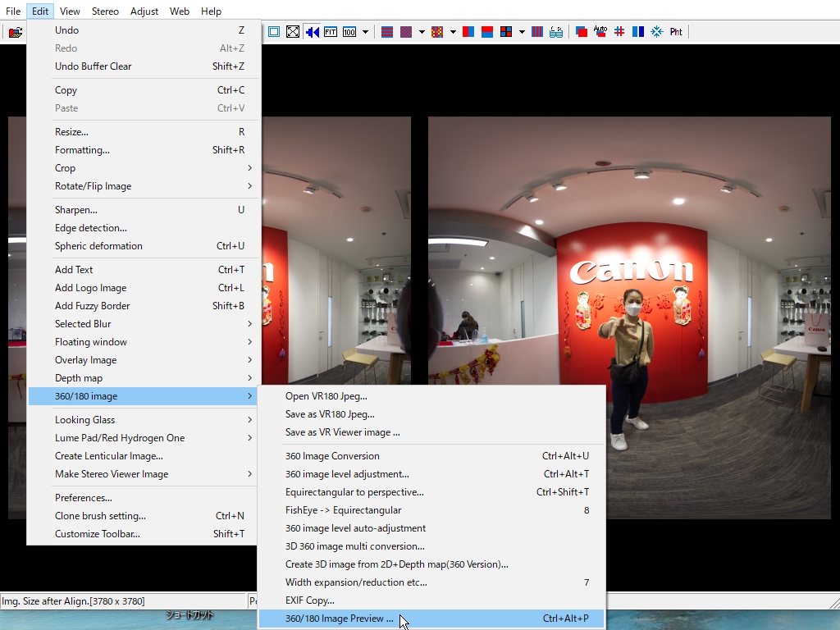This screenshot has height=630, width=840.
Task: Choose Customize Toolbar...
Action: (144, 534)
